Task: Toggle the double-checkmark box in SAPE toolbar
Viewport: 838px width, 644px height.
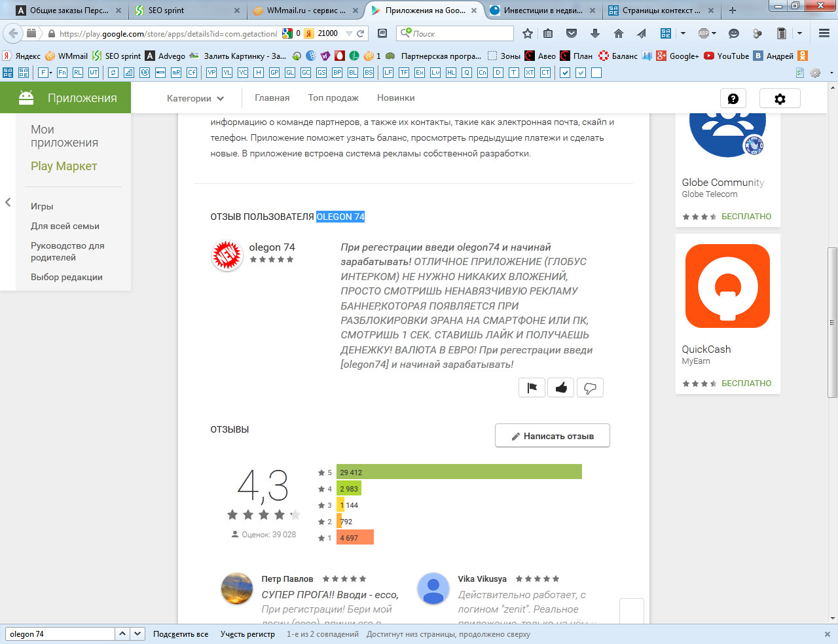Action: pyautogui.click(x=581, y=73)
